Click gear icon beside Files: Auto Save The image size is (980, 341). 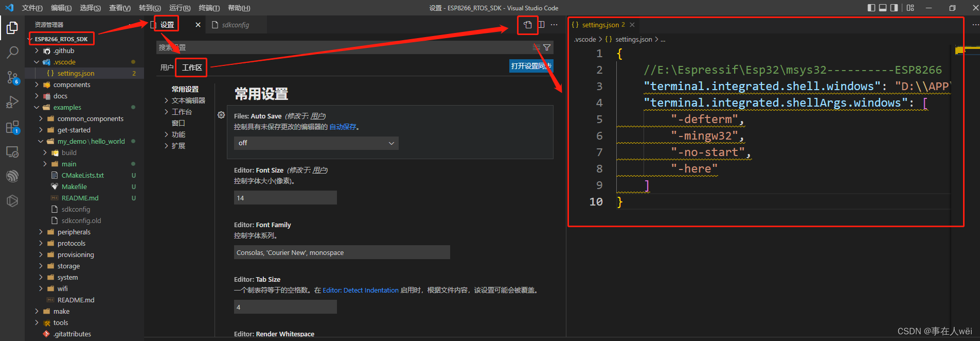coord(221,115)
